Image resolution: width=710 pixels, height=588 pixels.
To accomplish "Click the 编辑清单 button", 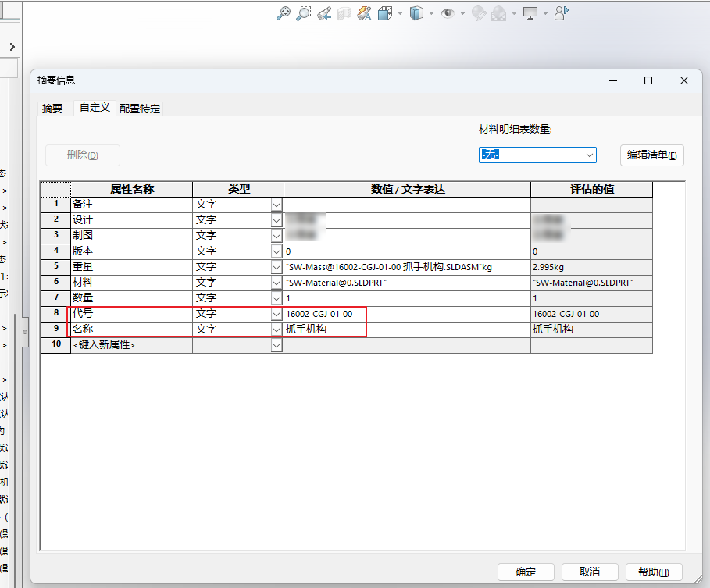I will [x=651, y=155].
